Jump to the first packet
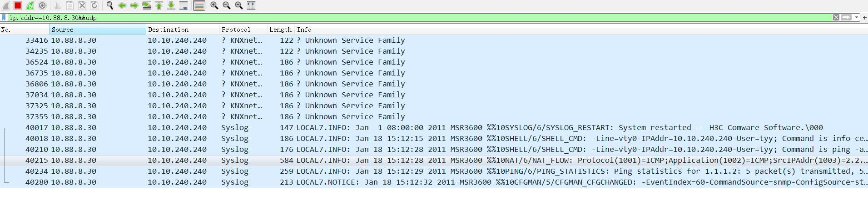Screen dimensions: 868x201 (159, 5)
